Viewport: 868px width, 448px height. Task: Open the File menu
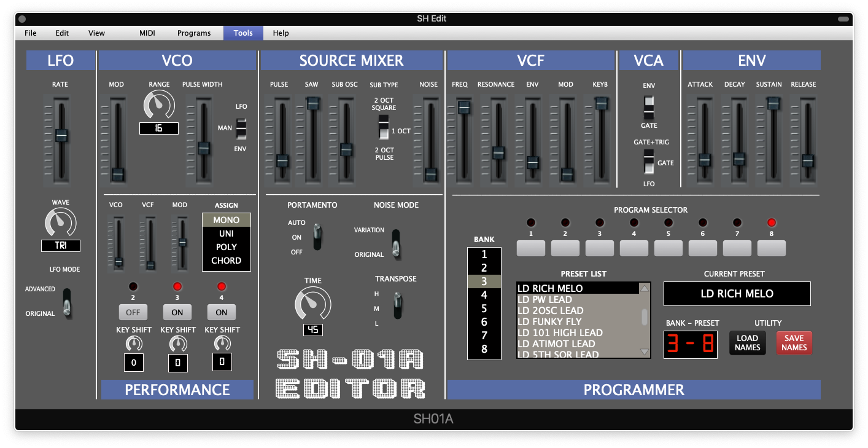coord(31,33)
